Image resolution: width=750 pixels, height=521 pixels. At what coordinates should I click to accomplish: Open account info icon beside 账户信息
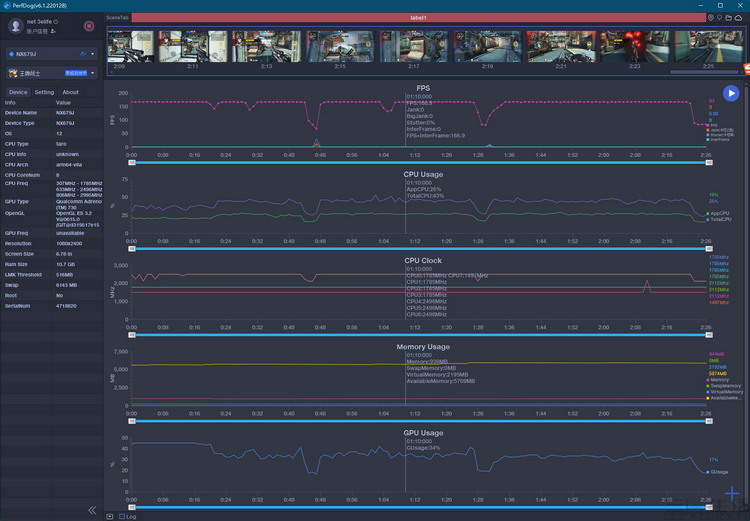pyautogui.click(x=53, y=31)
